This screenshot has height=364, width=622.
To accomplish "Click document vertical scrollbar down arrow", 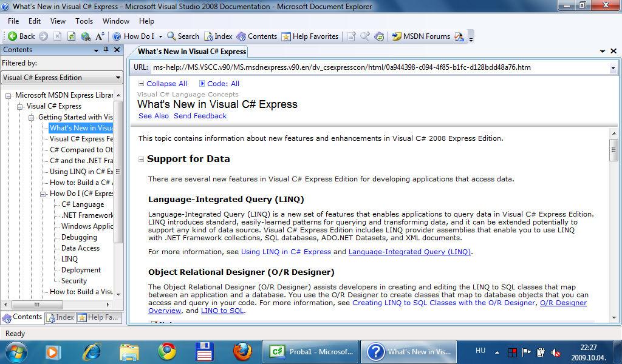I will point(614,318).
